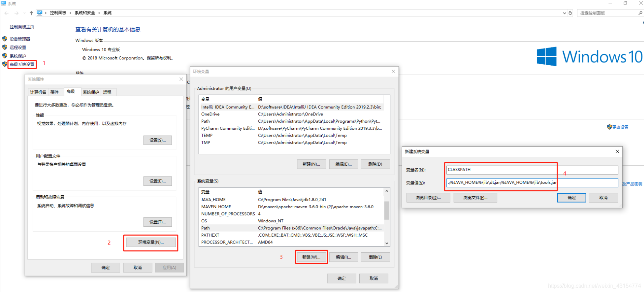Image resolution: width=644 pixels, height=292 pixels.
Task: Click 取消 in the 系统属性 dialog
Action: tap(138, 267)
